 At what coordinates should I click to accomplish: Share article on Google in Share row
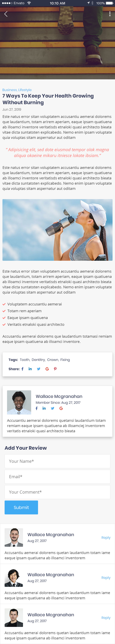point(47,369)
